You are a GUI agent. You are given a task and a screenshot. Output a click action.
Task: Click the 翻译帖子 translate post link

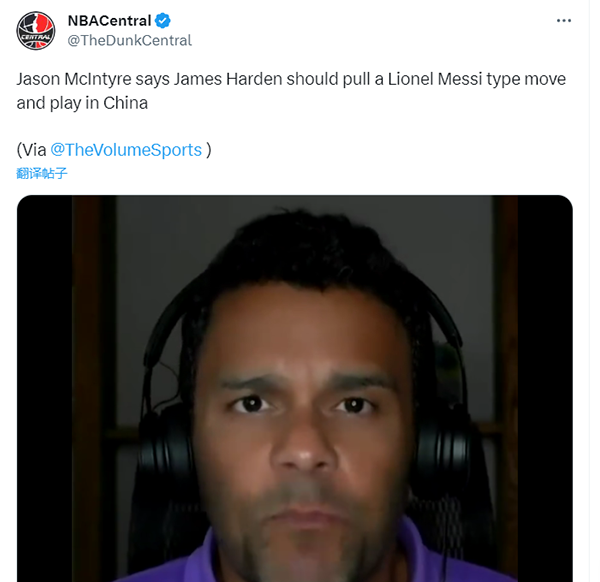(42, 173)
